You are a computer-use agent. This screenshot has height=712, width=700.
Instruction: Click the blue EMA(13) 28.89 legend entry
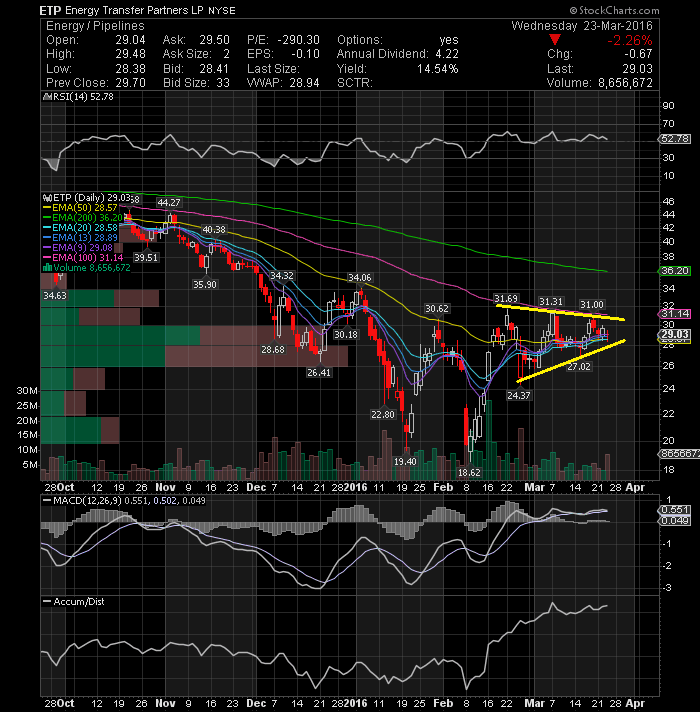click(80, 237)
